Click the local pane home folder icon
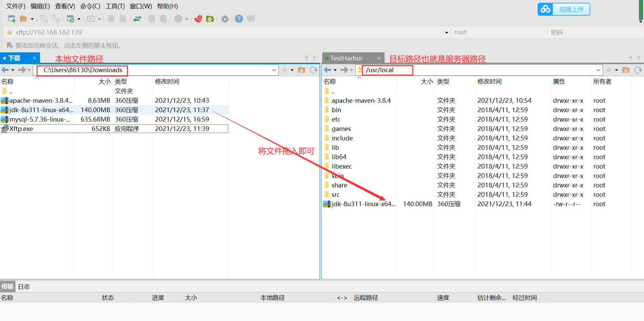The width and height of the screenshot is (644, 321). click(302, 70)
